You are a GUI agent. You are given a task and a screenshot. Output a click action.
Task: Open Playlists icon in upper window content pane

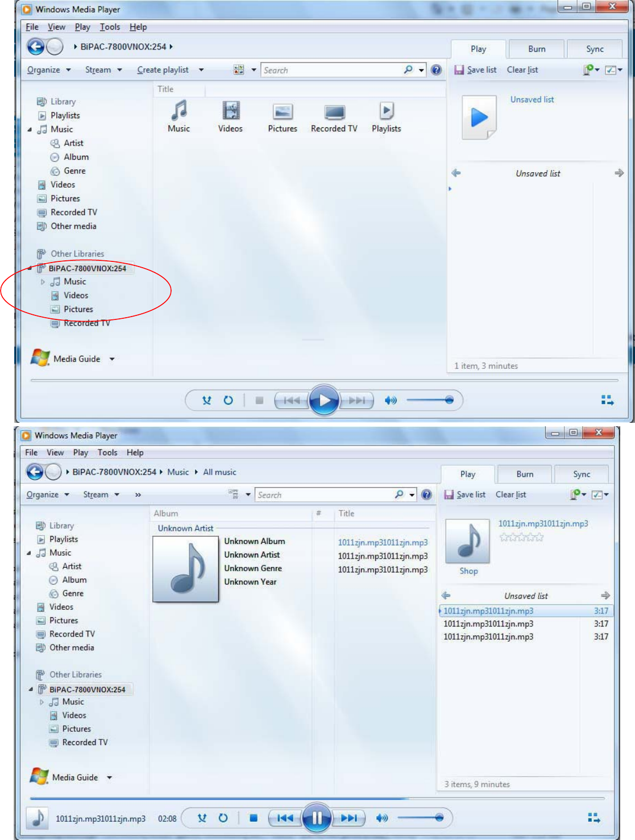[387, 117]
